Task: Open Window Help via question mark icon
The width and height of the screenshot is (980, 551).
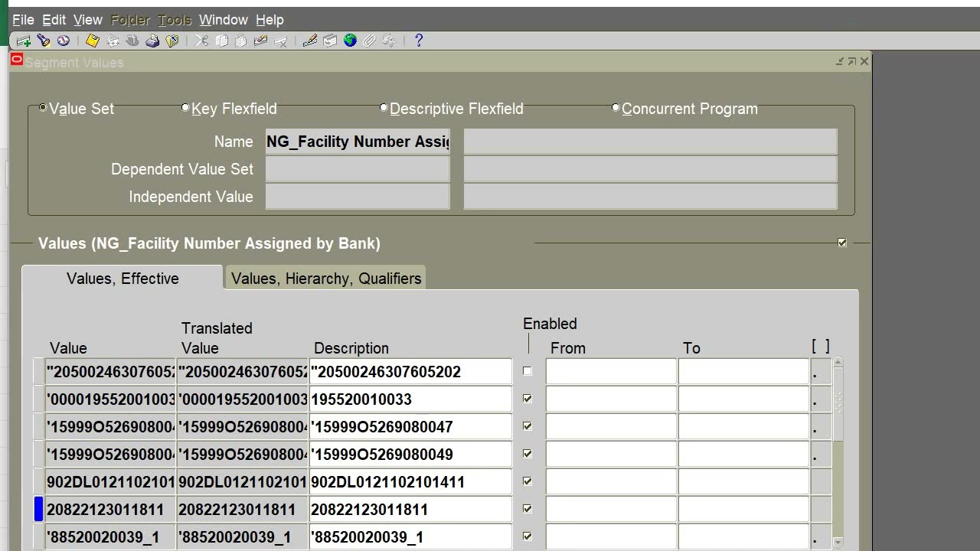Action: [419, 41]
